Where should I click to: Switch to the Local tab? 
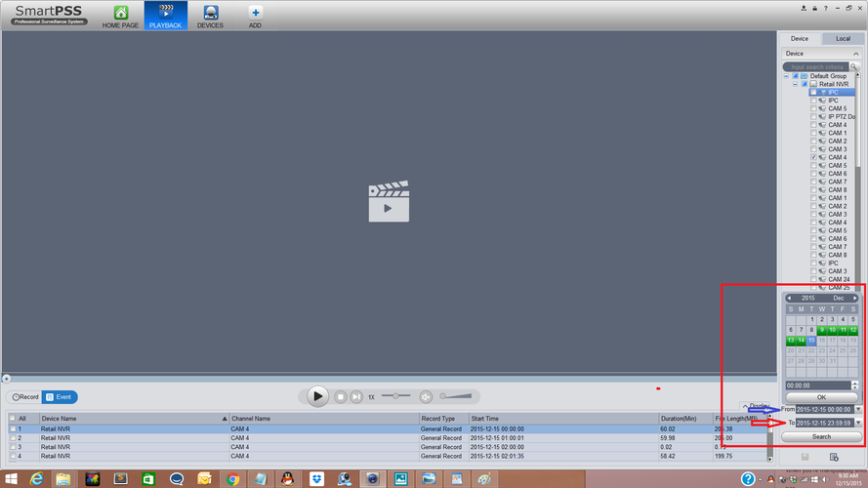843,38
